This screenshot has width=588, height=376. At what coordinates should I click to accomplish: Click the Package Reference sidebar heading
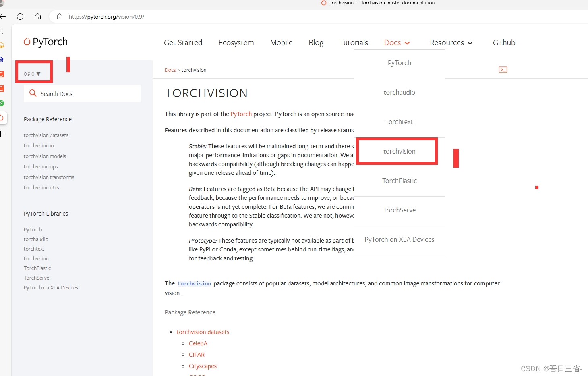click(48, 119)
